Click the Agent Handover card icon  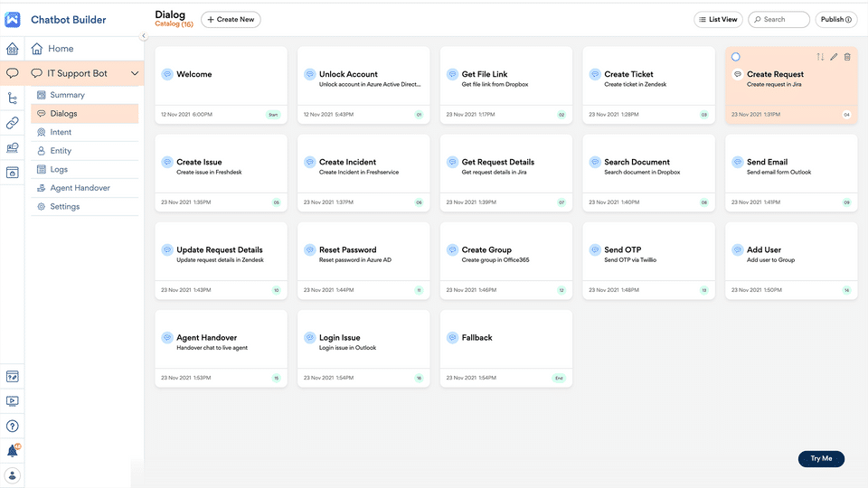coord(167,337)
